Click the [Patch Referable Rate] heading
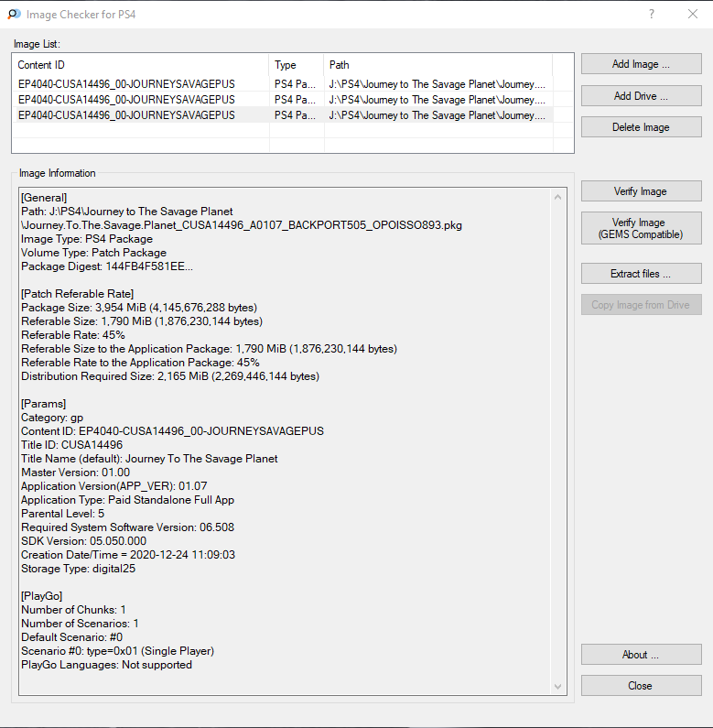Screen dimensions: 713x728 point(77,294)
